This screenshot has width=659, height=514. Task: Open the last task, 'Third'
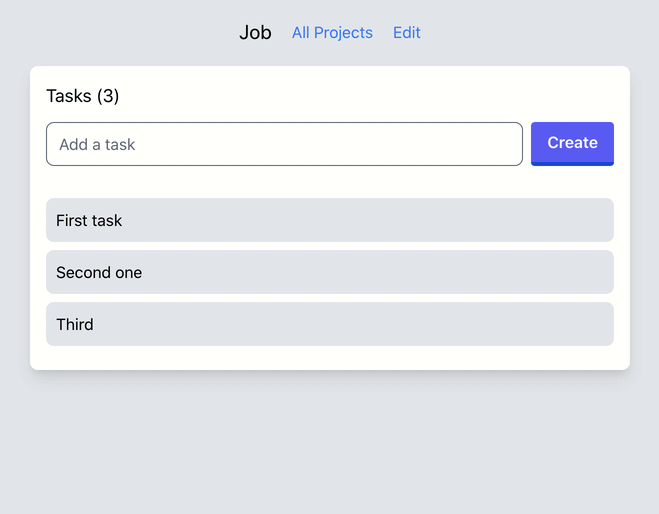[329, 324]
